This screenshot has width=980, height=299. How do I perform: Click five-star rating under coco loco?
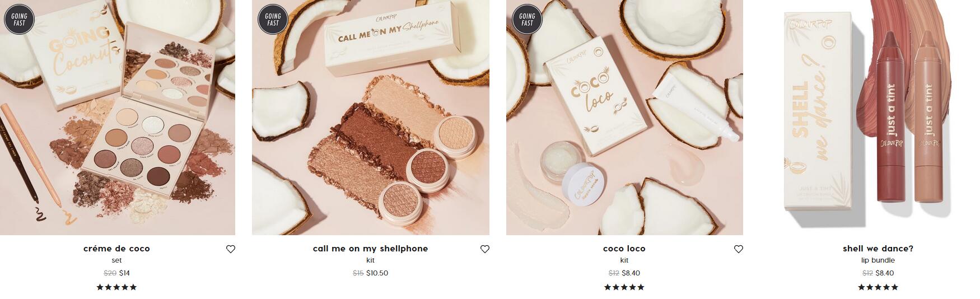624,287
